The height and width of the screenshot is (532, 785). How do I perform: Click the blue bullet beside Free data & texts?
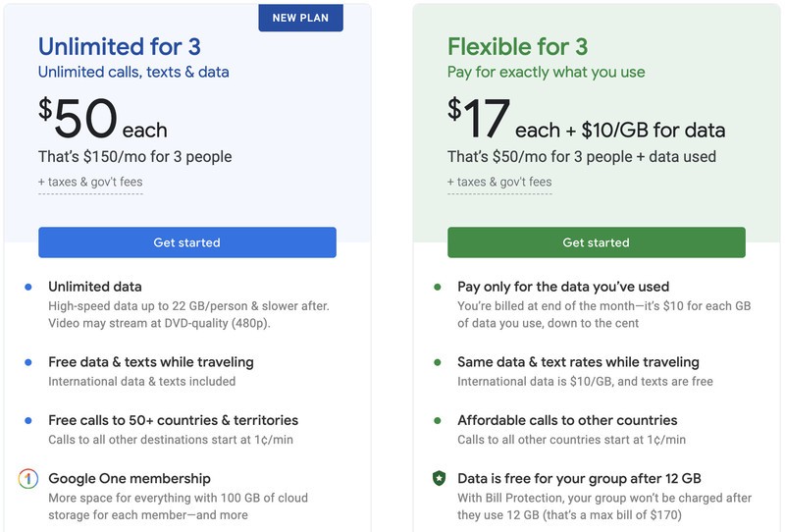click(x=28, y=362)
